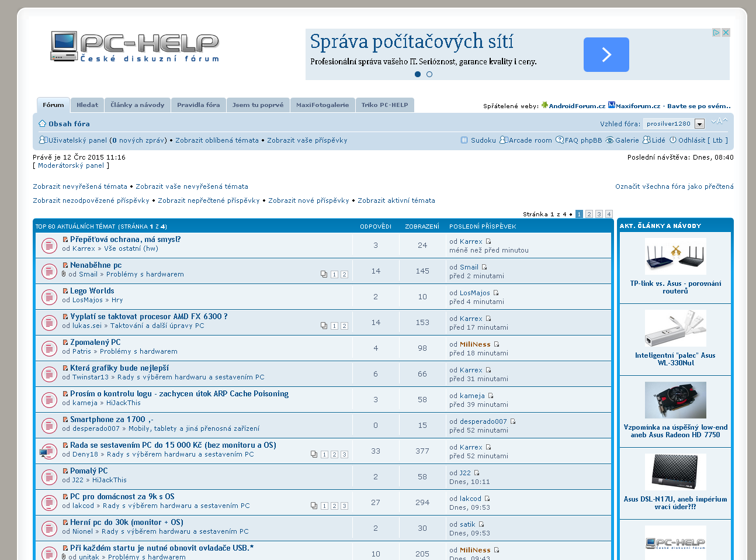Close the ad with the X icon
This screenshot has width=756, height=560.
click(x=726, y=33)
